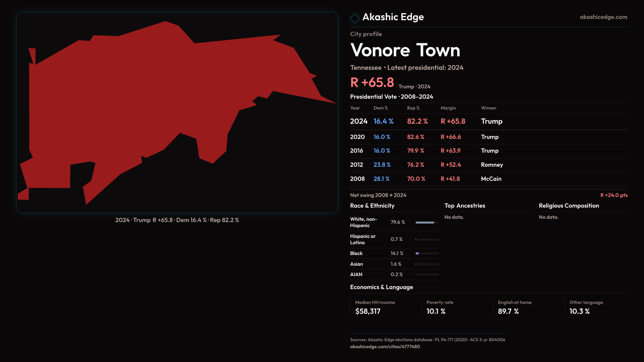Click the map caption below the map
This screenshot has width=644, height=362.
click(x=177, y=220)
